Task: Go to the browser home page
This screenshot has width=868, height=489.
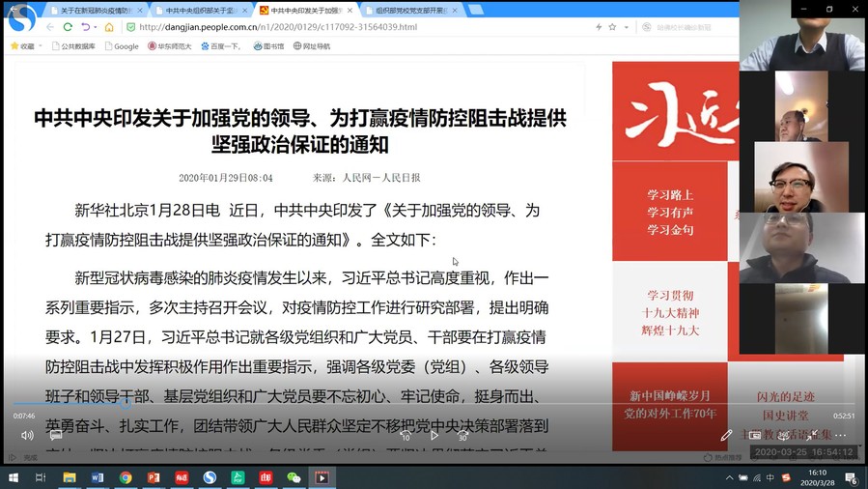Action: tap(110, 27)
